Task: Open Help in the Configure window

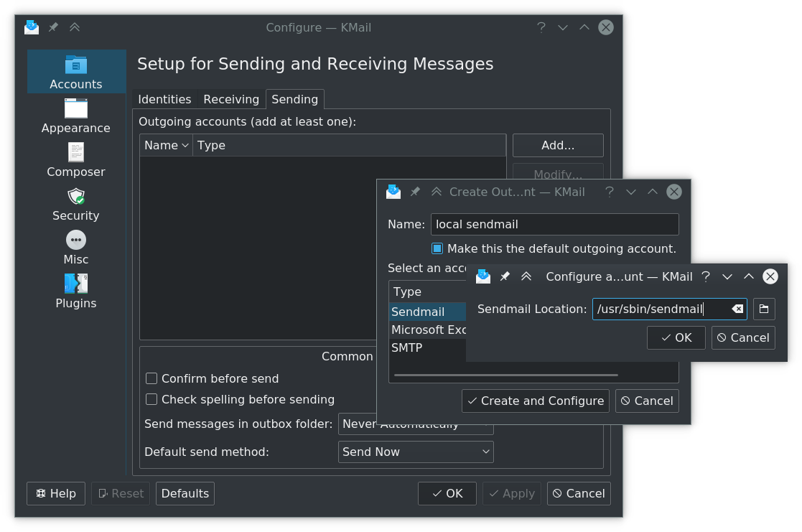Action: coord(56,494)
